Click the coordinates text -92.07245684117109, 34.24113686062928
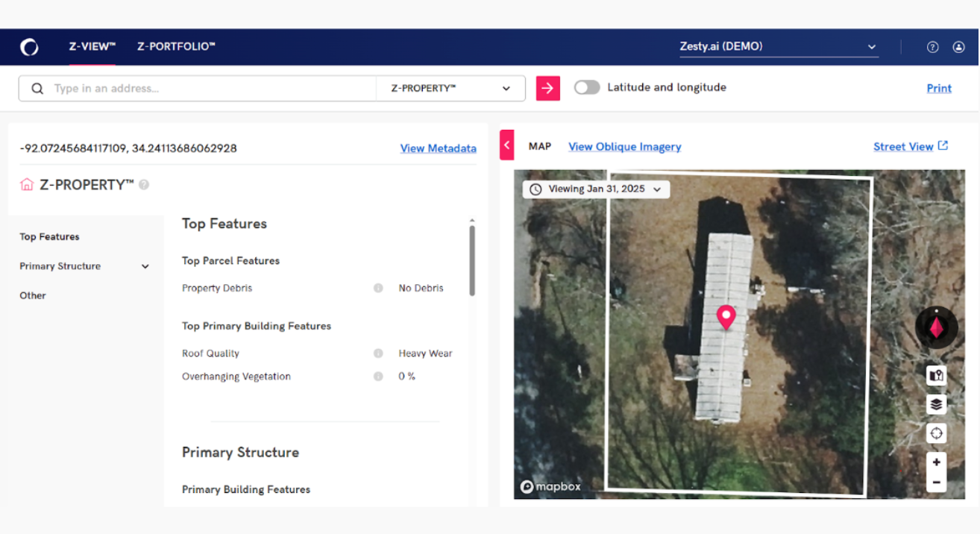The width and height of the screenshot is (980, 534). [128, 148]
